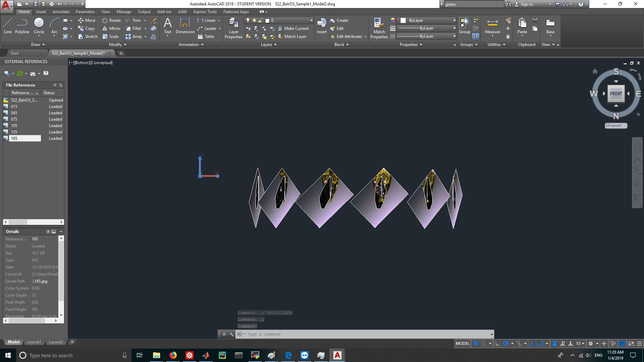This screenshot has height=362, width=644.
Task: Select the Text annotation tool
Action: point(167,26)
